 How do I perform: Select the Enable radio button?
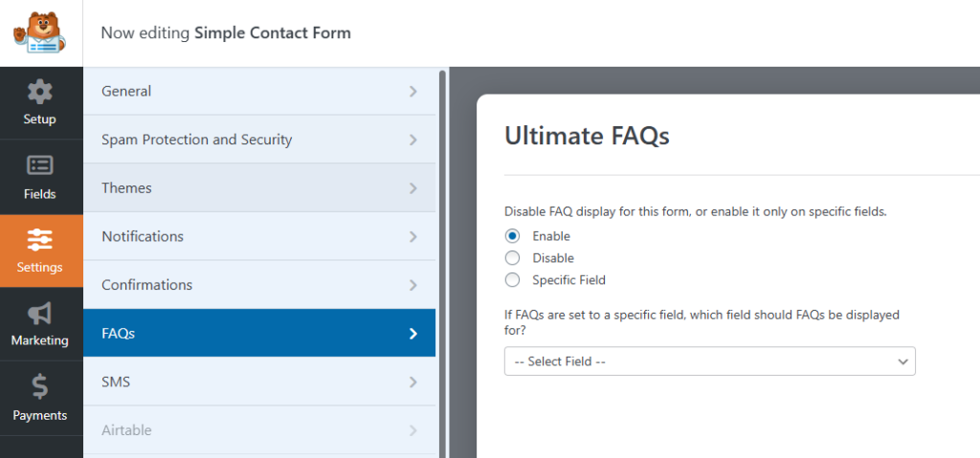pos(513,236)
